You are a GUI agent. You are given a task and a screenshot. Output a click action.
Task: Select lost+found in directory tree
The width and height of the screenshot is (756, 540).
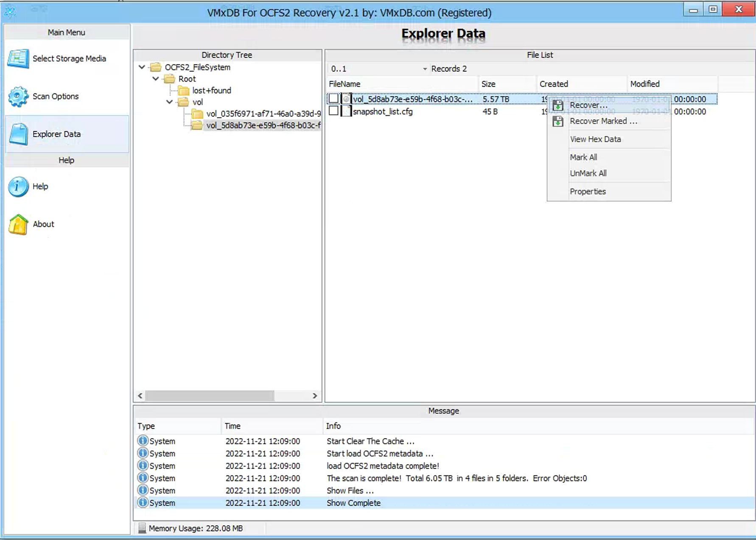coord(212,90)
